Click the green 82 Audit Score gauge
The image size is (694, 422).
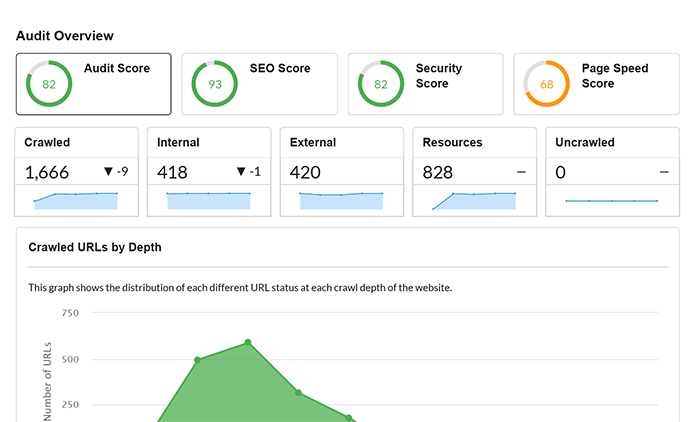pos(49,84)
